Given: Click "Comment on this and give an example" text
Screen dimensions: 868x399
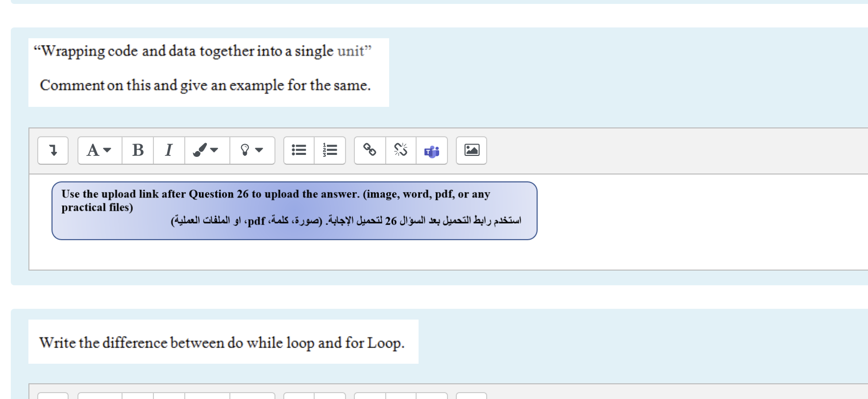Looking at the screenshot, I should coord(205,85).
